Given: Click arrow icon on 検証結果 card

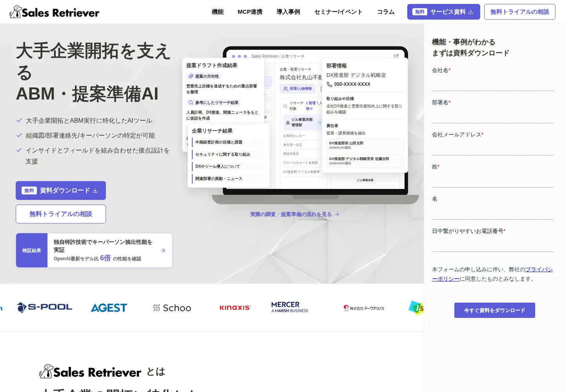Looking at the screenshot, I should (x=163, y=250).
